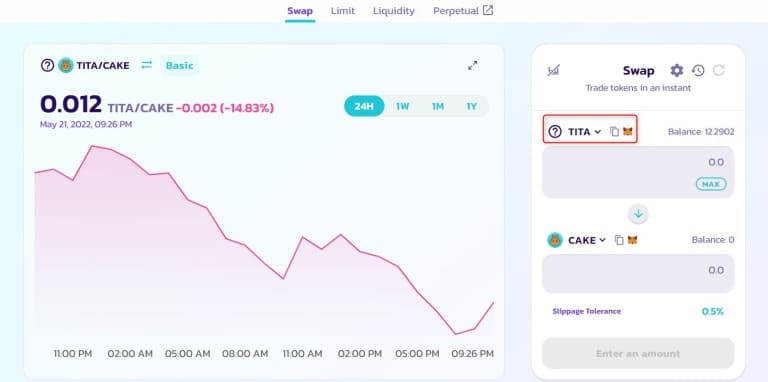
Task: Click the Trade tokens in an instant subtitle
Action: [638, 88]
